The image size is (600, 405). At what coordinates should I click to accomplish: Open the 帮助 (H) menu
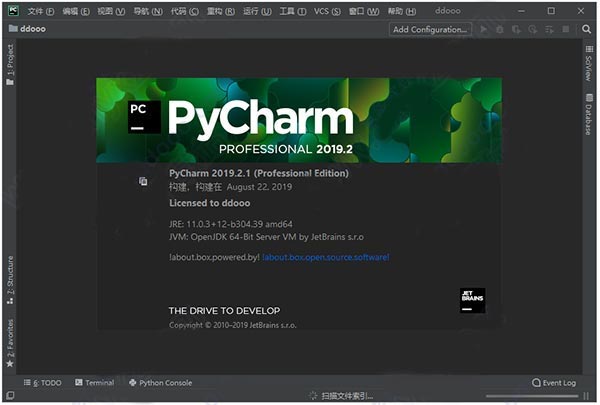click(402, 11)
